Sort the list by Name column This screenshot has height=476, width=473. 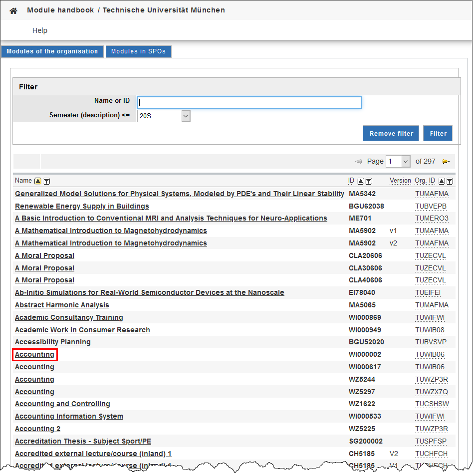[37, 181]
